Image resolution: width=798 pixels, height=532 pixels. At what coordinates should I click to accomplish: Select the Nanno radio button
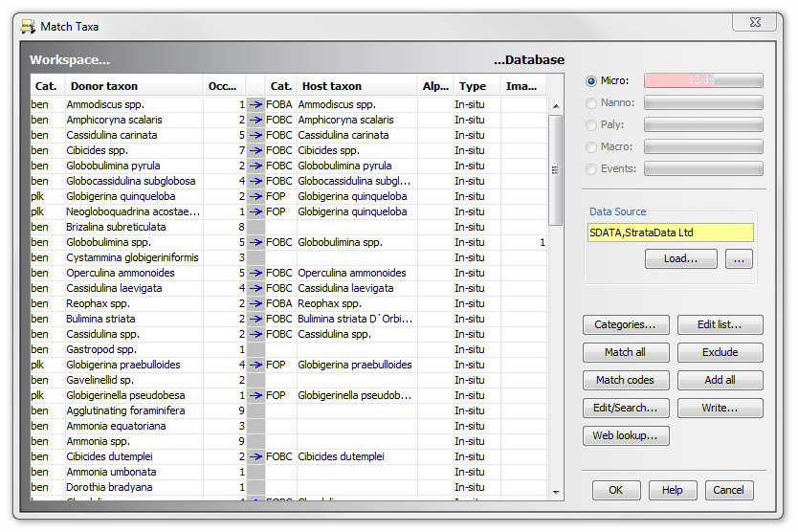click(x=591, y=102)
